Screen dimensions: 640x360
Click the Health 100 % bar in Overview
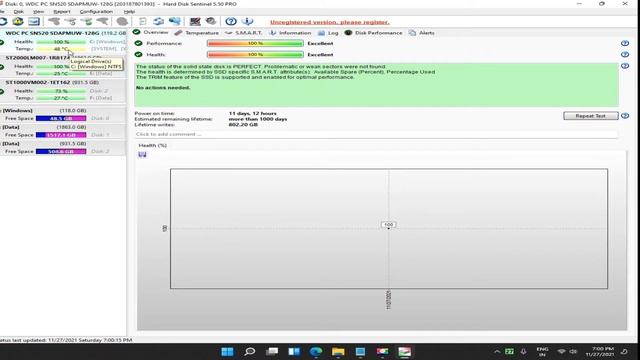[255, 54]
